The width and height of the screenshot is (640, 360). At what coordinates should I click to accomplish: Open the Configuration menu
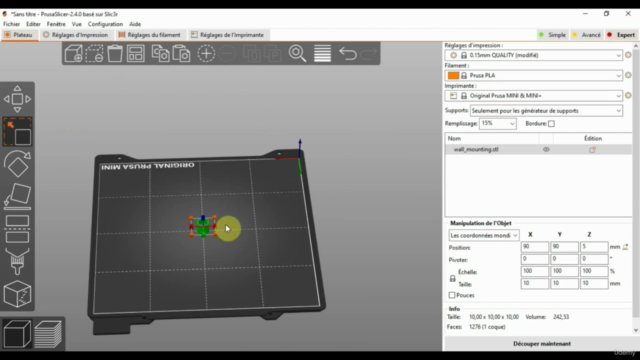[105, 24]
